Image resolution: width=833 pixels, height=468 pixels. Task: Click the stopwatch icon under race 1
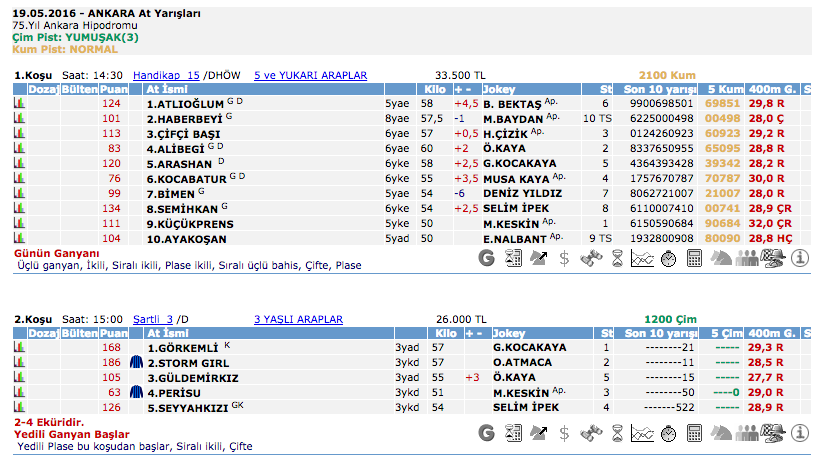pos(669,258)
